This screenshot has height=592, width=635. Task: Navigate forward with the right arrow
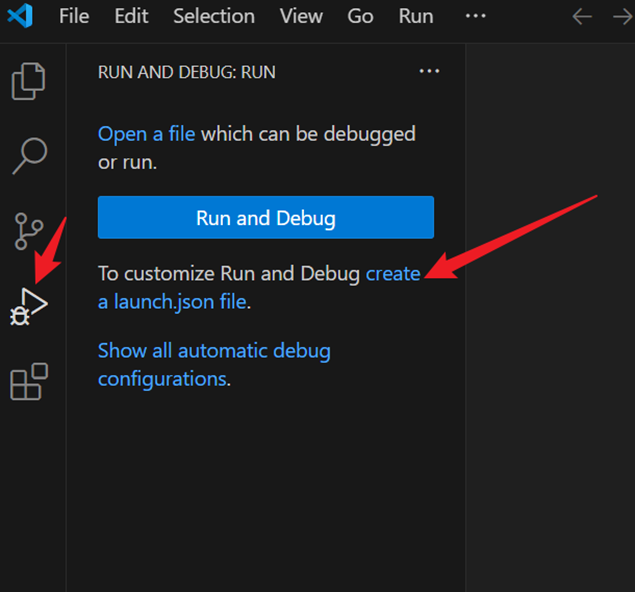[623, 17]
